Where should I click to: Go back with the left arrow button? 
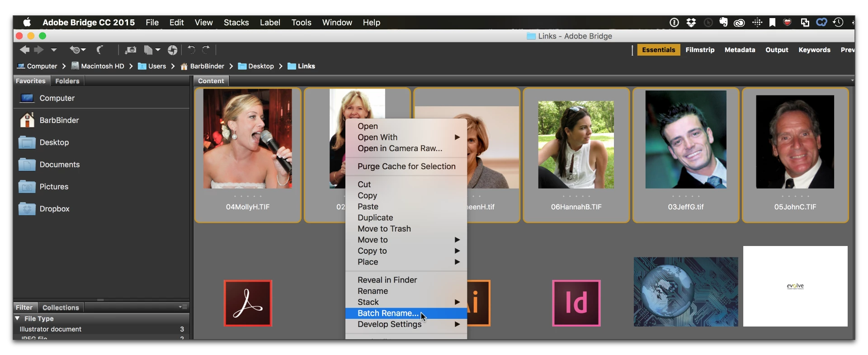(x=24, y=50)
